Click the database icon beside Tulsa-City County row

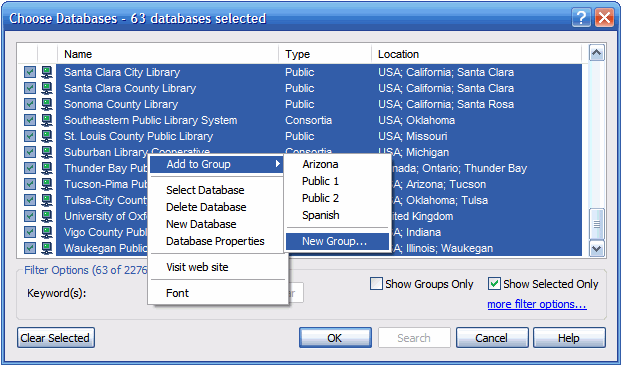(x=47, y=200)
